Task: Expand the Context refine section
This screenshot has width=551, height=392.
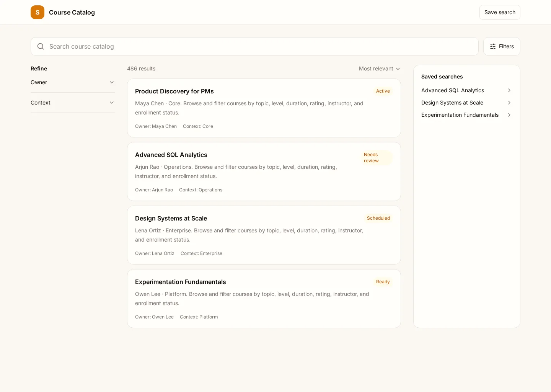Action: pyautogui.click(x=73, y=103)
